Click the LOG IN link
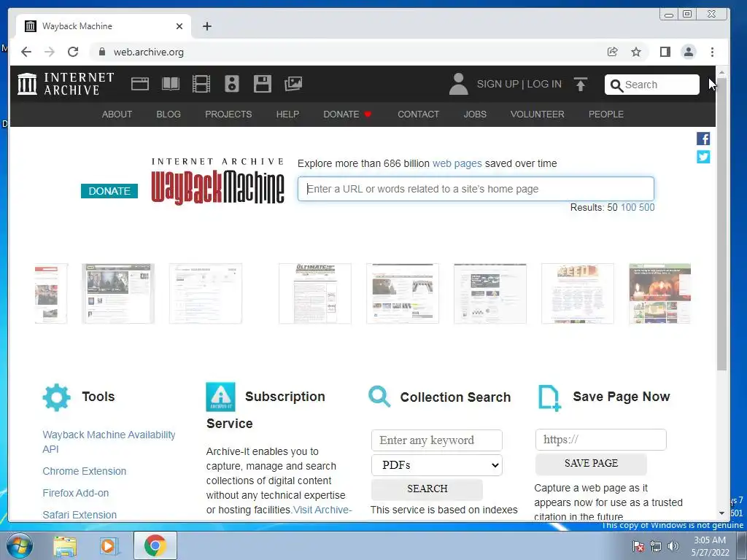The height and width of the screenshot is (560, 747). point(544,85)
